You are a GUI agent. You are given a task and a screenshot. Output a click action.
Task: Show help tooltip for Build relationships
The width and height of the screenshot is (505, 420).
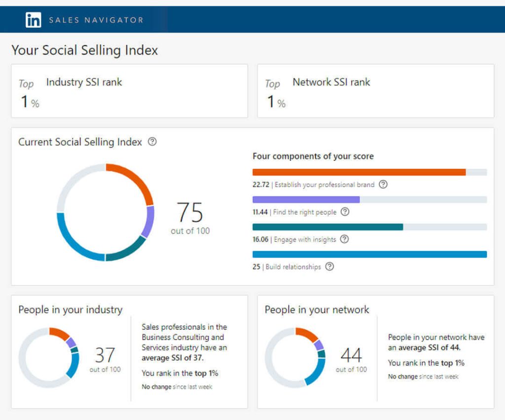click(x=329, y=267)
